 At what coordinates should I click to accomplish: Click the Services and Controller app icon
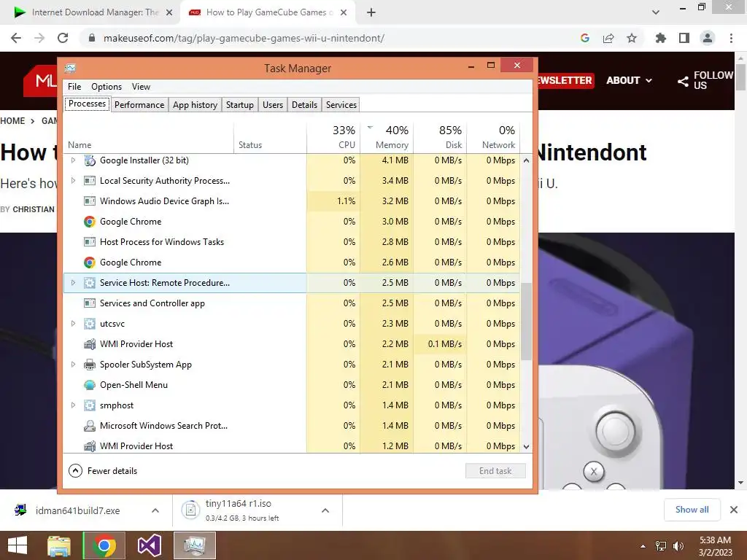click(90, 303)
